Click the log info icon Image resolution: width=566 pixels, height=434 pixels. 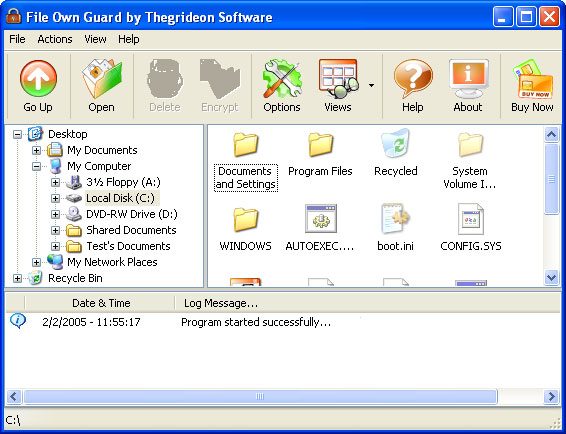point(18,320)
